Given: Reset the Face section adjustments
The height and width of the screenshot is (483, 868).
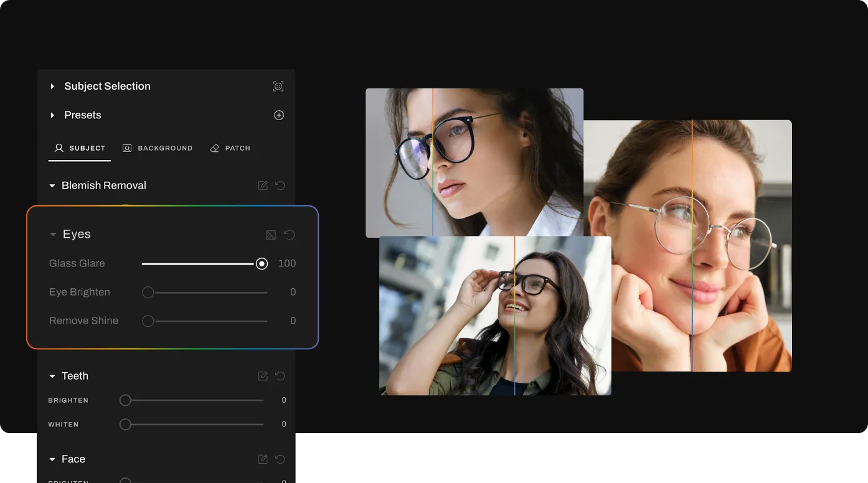Looking at the screenshot, I should click(x=280, y=459).
